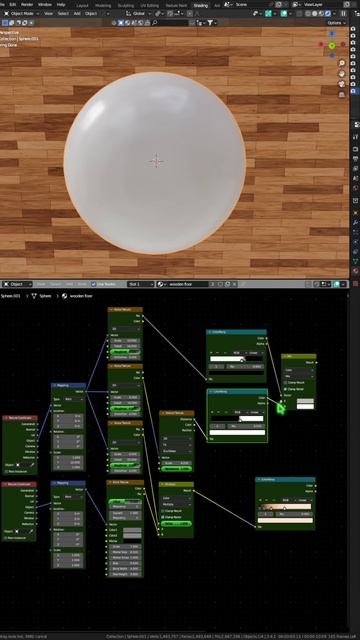The height and width of the screenshot is (640, 360).
Task: Click the node editor overlay icon
Action: tap(337, 284)
